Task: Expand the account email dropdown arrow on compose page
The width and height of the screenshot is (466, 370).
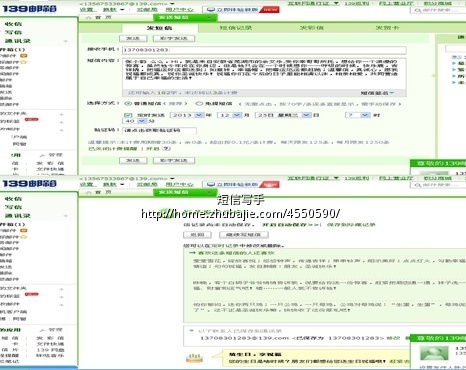Action: tap(172, 4)
